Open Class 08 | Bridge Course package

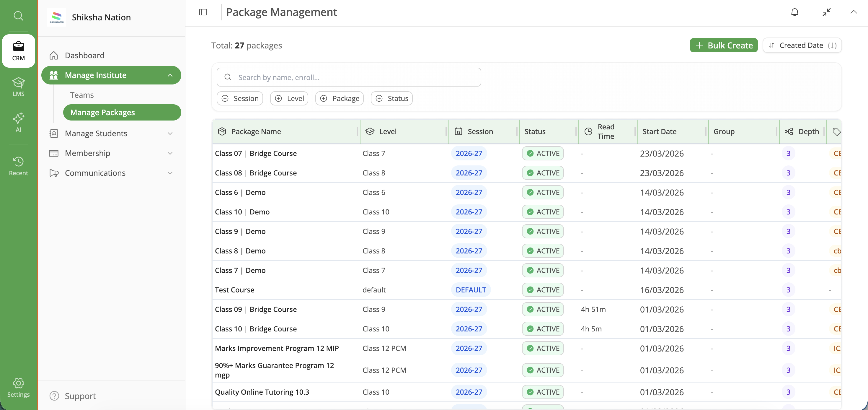click(256, 173)
